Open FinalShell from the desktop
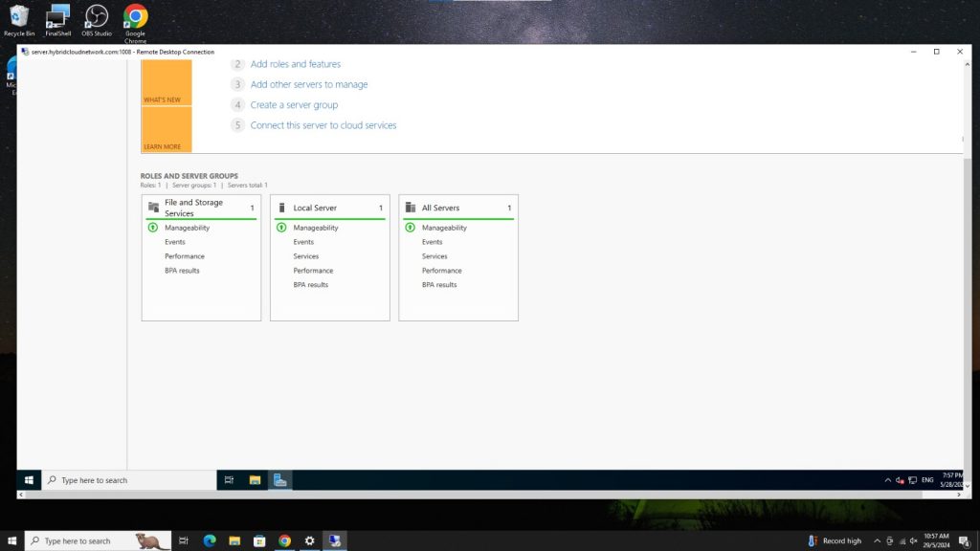980x551 pixels. 56,17
